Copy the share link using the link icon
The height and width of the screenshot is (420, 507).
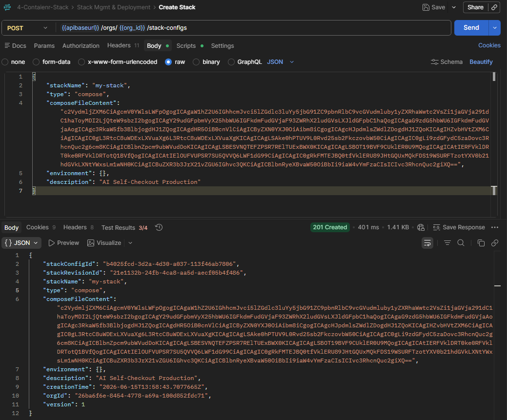[494, 7]
